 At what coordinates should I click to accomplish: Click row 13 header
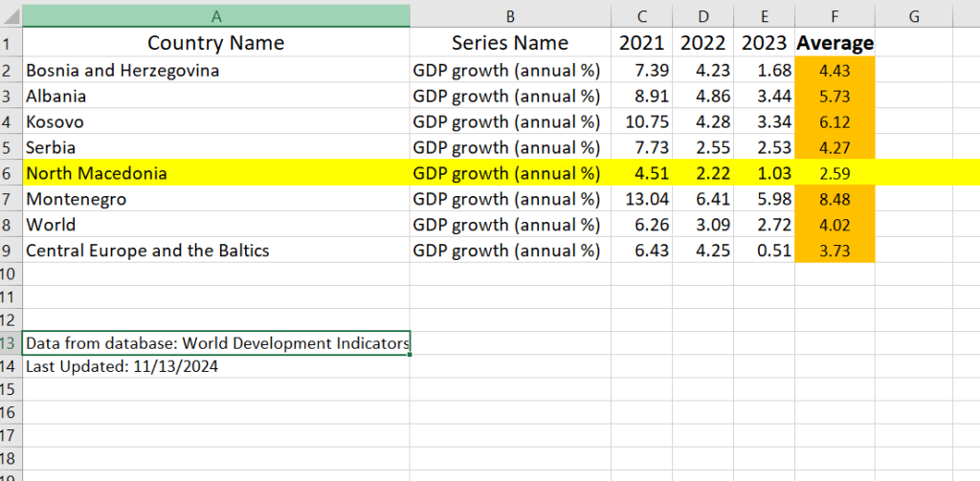click(x=10, y=343)
